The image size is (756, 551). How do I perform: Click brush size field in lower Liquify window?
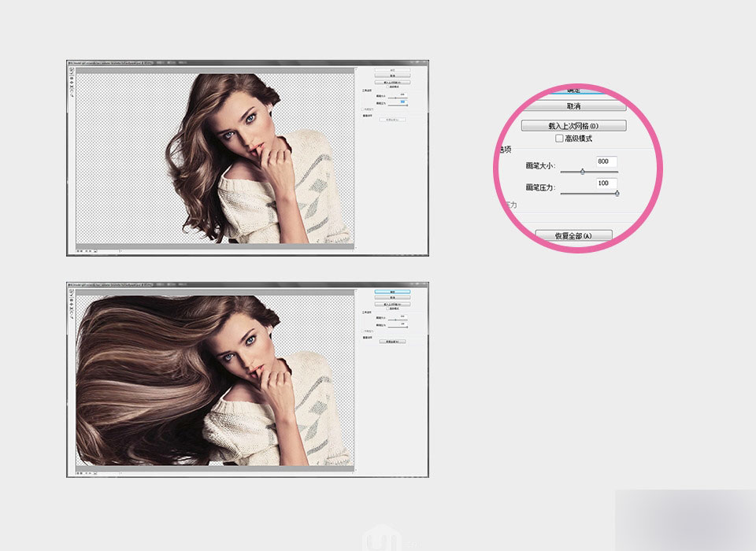[x=403, y=316]
